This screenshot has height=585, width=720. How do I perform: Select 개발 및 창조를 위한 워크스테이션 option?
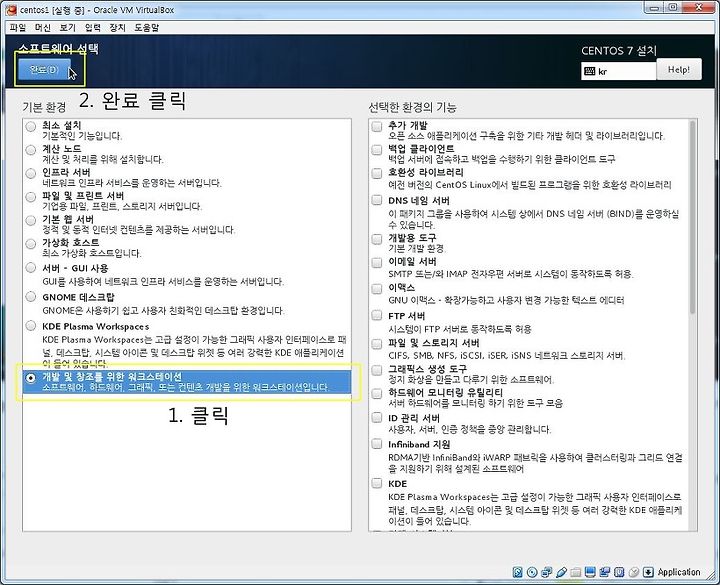pos(31,378)
